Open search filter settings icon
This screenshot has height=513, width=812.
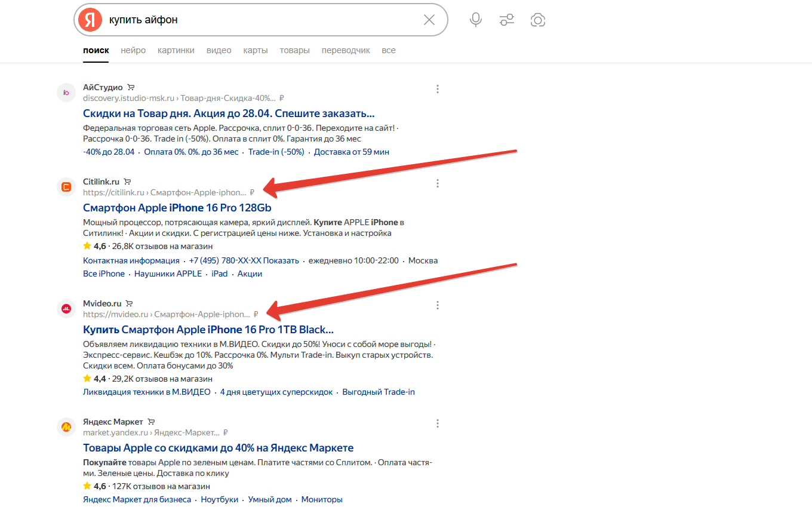click(x=507, y=20)
